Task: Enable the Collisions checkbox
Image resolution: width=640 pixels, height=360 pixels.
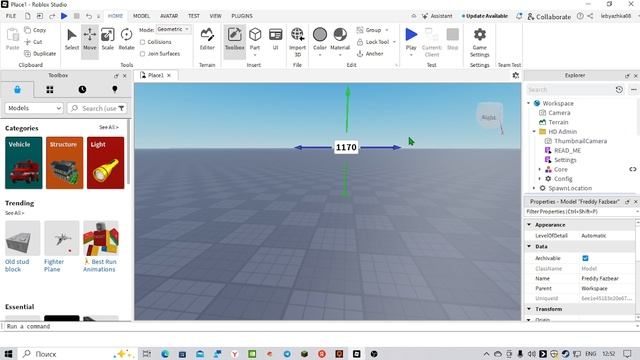Action: click(142, 42)
